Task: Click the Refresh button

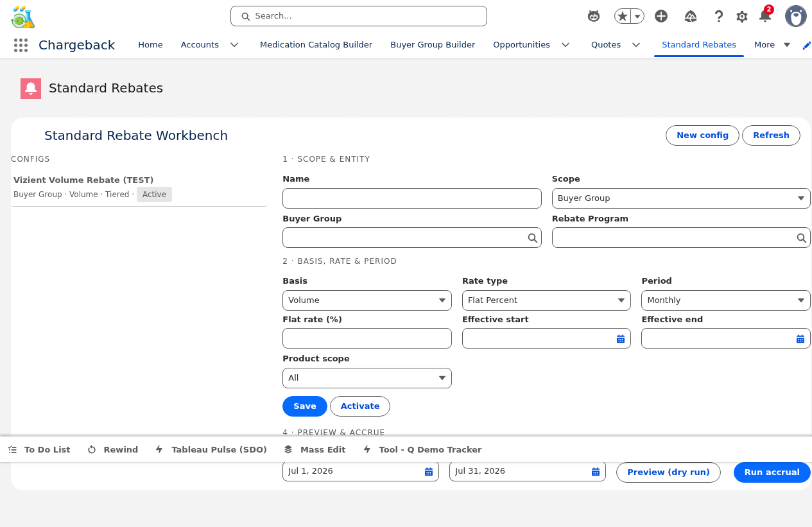Action: [x=771, y=135]
